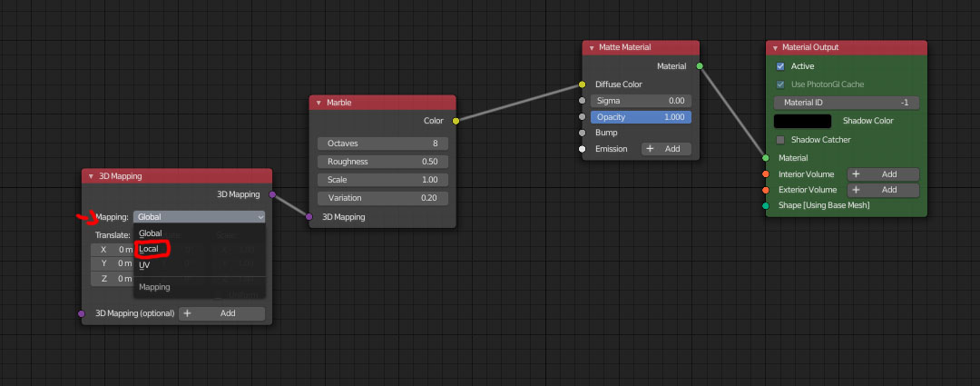Toggle the Active checkbox in Material Output
Screen dimensions: 980x386
(780, 66)
